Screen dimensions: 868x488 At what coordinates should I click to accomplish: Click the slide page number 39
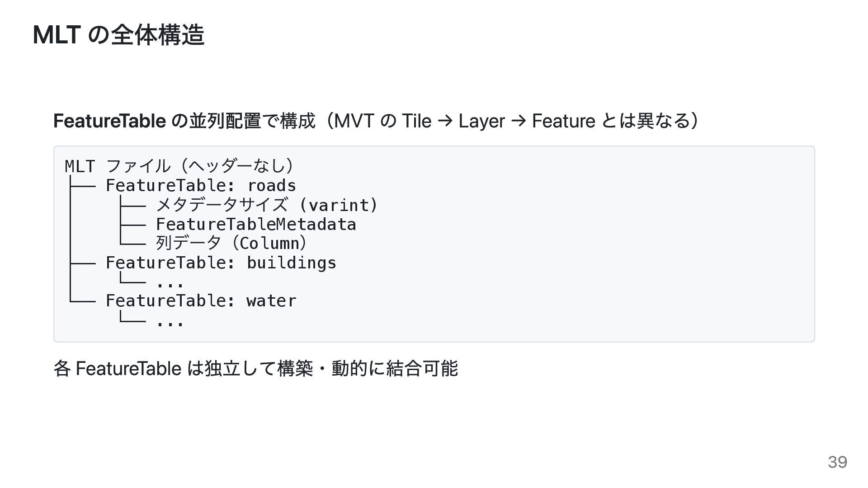point(837,462)
